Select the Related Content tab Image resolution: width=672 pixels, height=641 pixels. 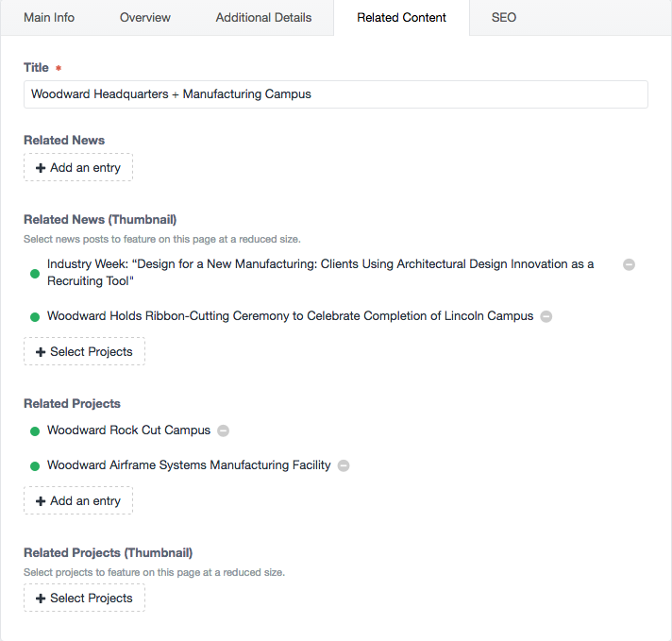401,18
